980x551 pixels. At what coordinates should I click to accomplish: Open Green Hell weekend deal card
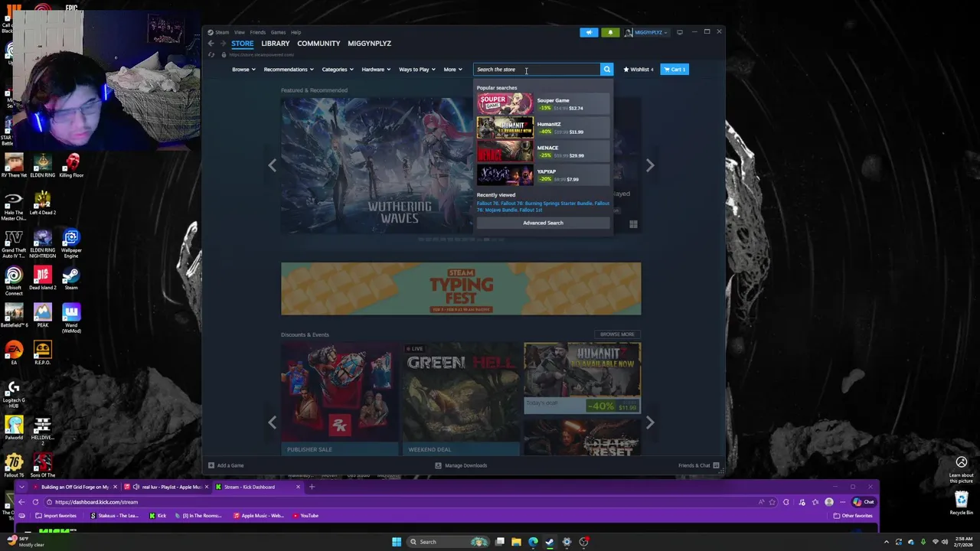point(461,399)
